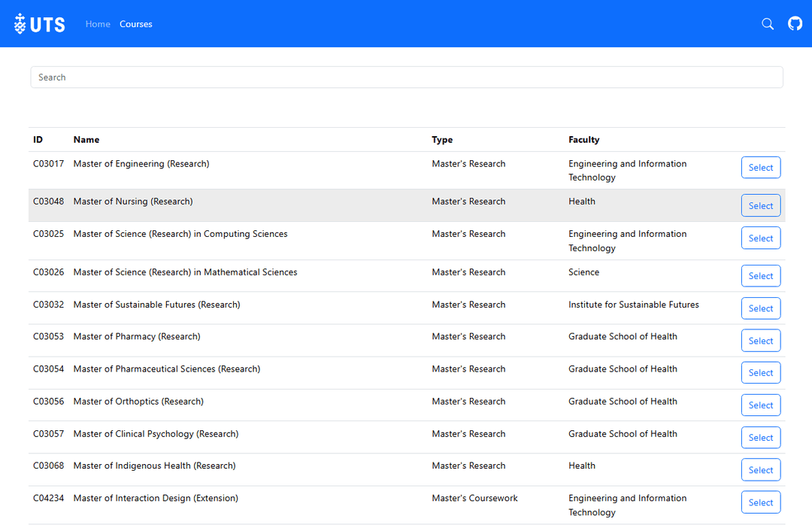Select Master of Engineering (Research) course
The image size is (812, 525).
click(760, 168)
